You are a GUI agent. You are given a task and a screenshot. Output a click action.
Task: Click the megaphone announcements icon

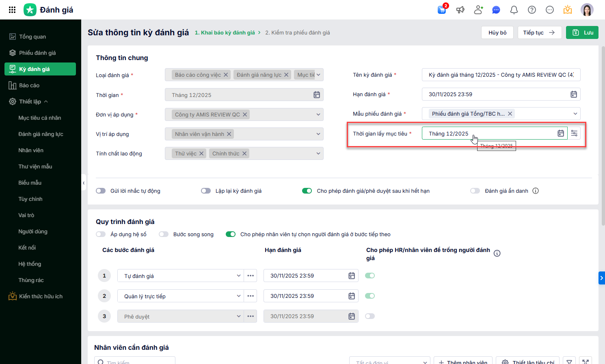click(x=460, y=10)
